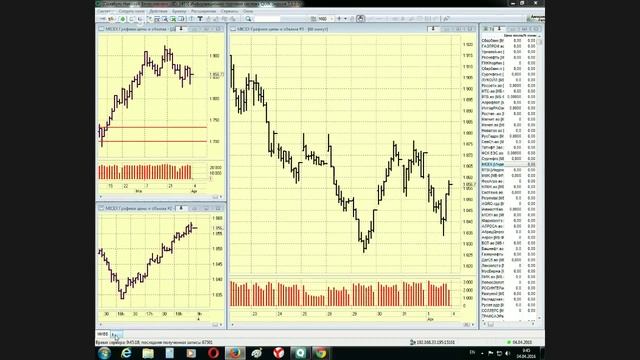Screen dimensions: 640x360
Task: Click the magnifier search icon in toolbar
Action: point(248,19)
